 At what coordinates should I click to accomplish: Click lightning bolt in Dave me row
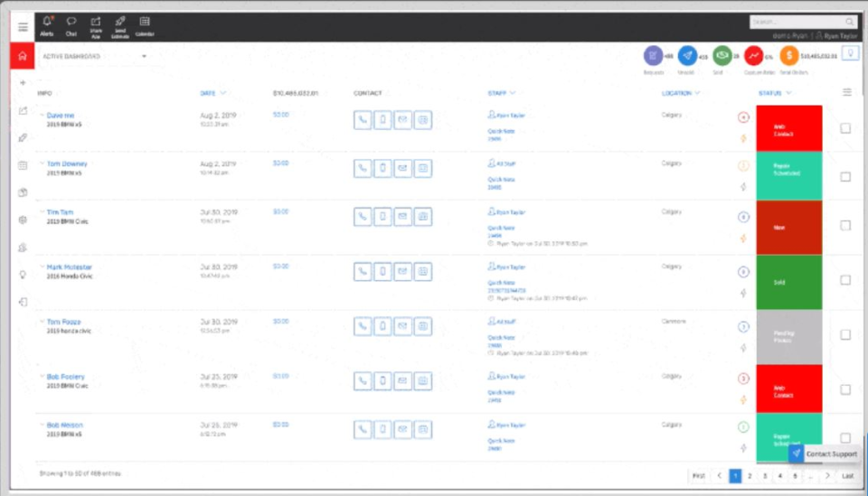(743, 138)
